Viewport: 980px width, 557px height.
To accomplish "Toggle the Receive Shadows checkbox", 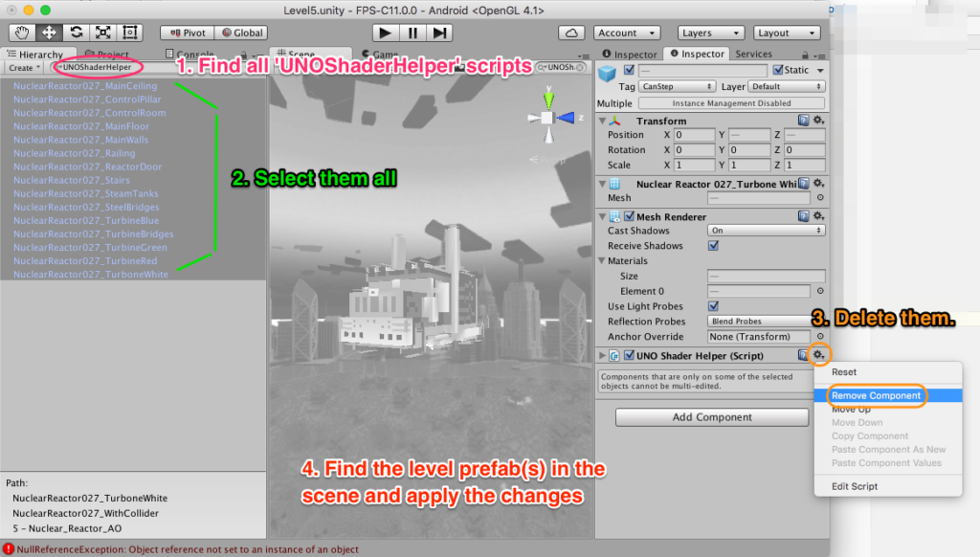I will coord(713,246).
